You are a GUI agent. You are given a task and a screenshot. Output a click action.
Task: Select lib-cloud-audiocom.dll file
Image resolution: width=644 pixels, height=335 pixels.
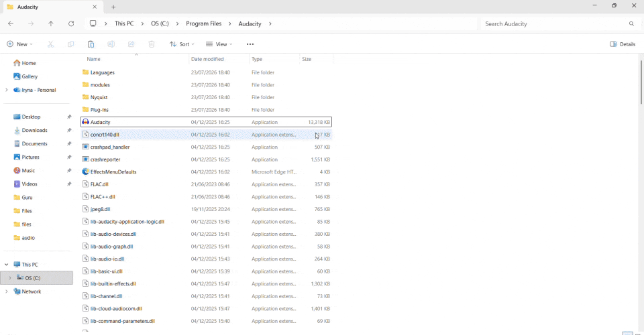coord(206,308)
